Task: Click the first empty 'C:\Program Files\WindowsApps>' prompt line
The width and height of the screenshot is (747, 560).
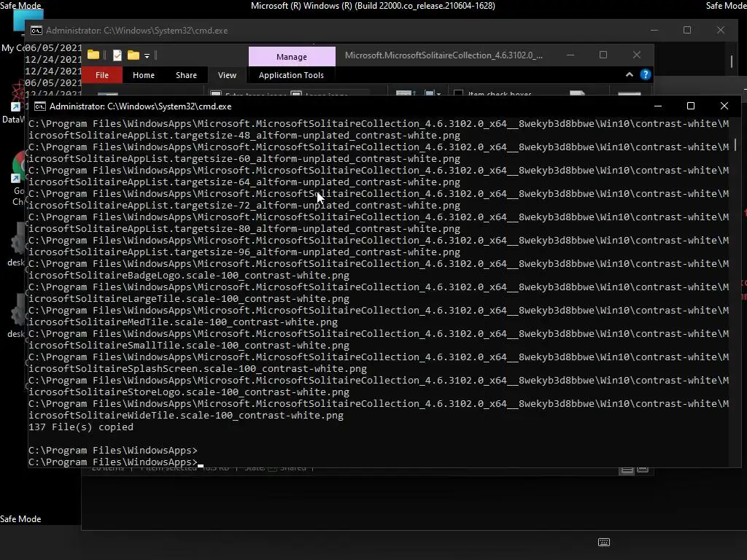Action: (113, 451)
